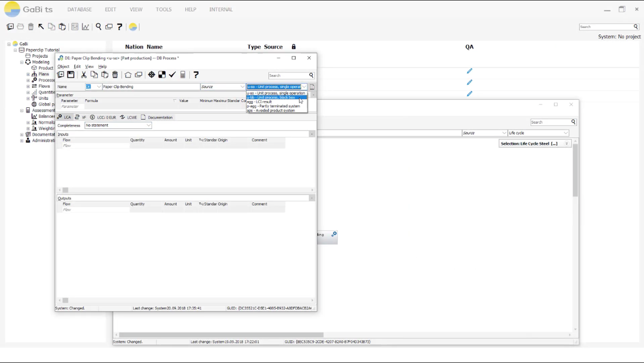The image size is (644, 363).
Task: Click the magnifier Search icon in main toolbar
Action: 98,27
